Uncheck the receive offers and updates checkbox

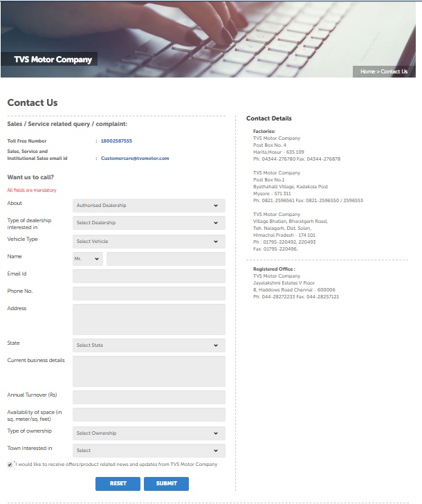(10, 465)
